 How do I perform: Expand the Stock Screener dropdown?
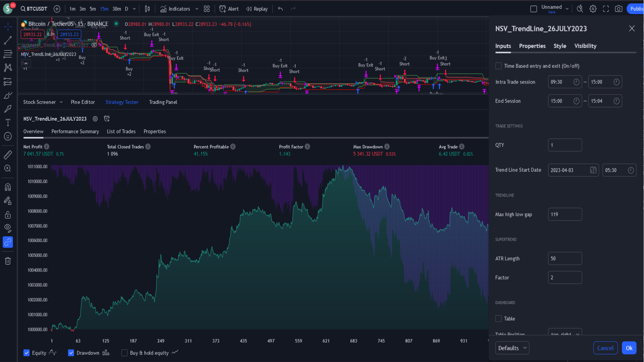pyautogui.click(x=61, y=102)
